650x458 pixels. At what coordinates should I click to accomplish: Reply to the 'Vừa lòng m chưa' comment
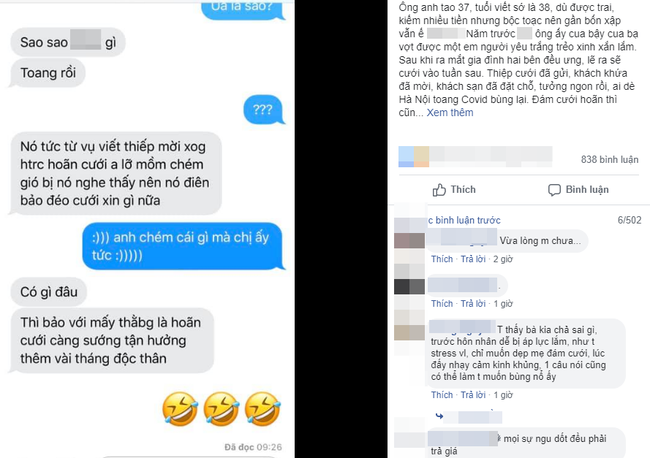[x=473, y=259]
